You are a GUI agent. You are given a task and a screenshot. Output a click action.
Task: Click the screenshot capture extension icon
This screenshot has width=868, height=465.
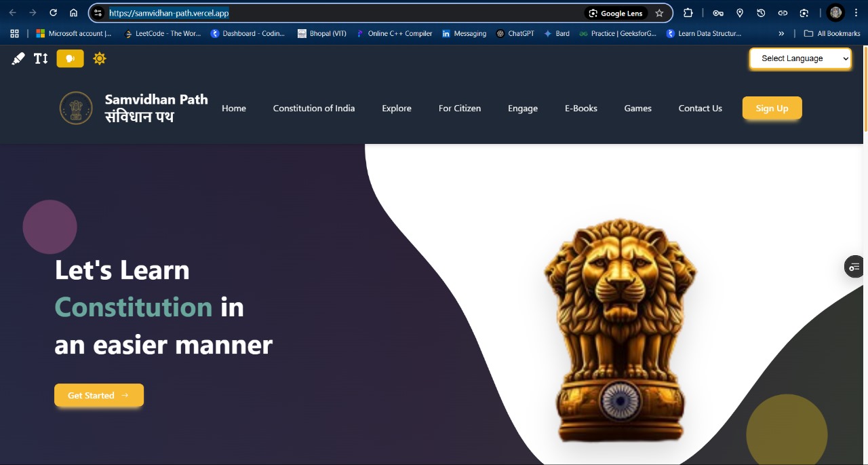click(804, 13)
